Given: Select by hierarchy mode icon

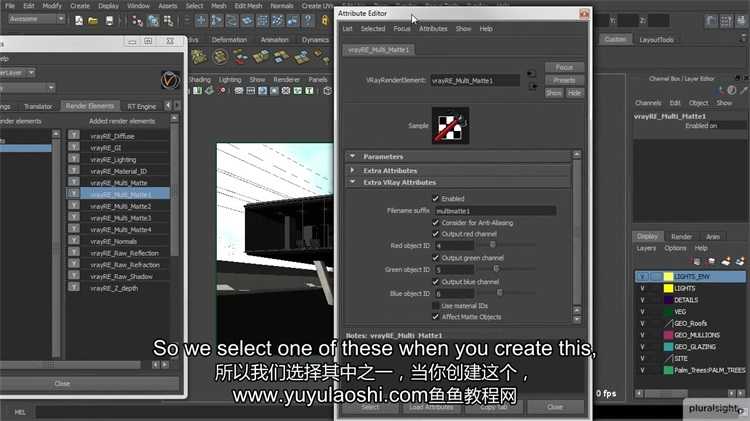Looking at the screenshot, I should 137,21.
